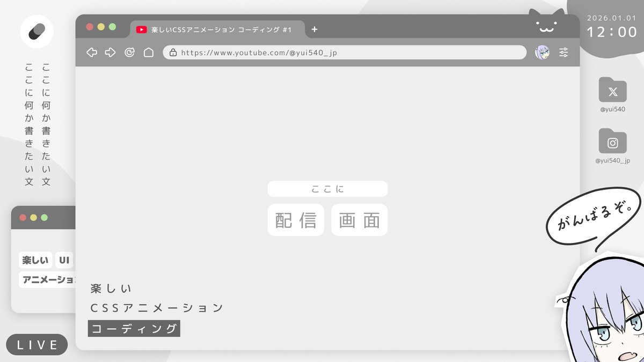Screen dimensions: 644x362
Task: Click the green maximize dot on the main browser window
Action: pyautogui.click(x=112, y=27)
